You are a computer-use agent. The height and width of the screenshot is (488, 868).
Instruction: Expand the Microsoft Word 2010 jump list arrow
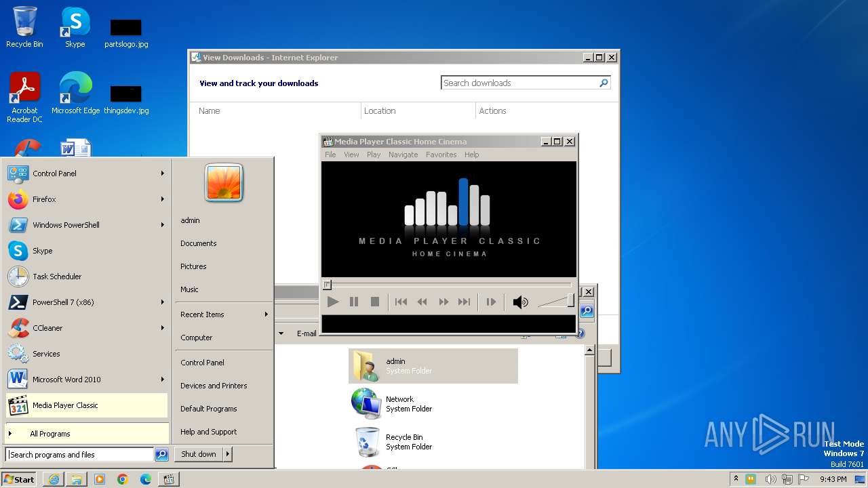click(x=163, y=380)
